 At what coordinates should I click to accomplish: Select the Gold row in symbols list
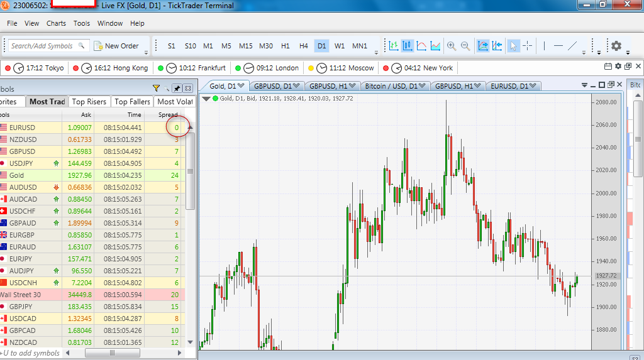pos(92,175)
